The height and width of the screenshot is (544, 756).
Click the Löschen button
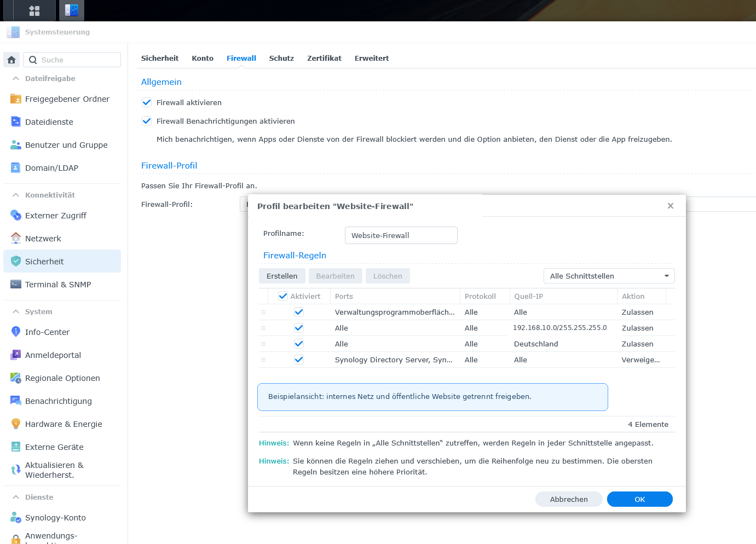(x=388, y=276)
